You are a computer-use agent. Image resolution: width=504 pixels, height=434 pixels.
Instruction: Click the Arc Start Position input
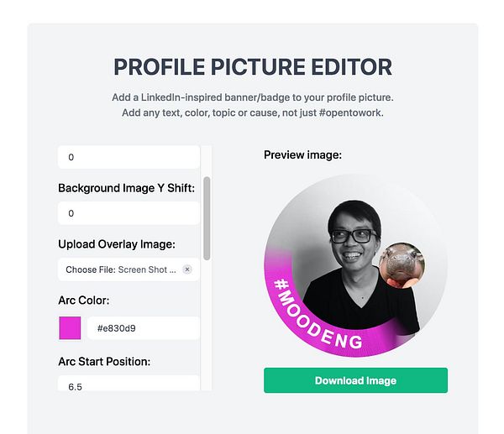pyautogui.click(x=129, y=384)
